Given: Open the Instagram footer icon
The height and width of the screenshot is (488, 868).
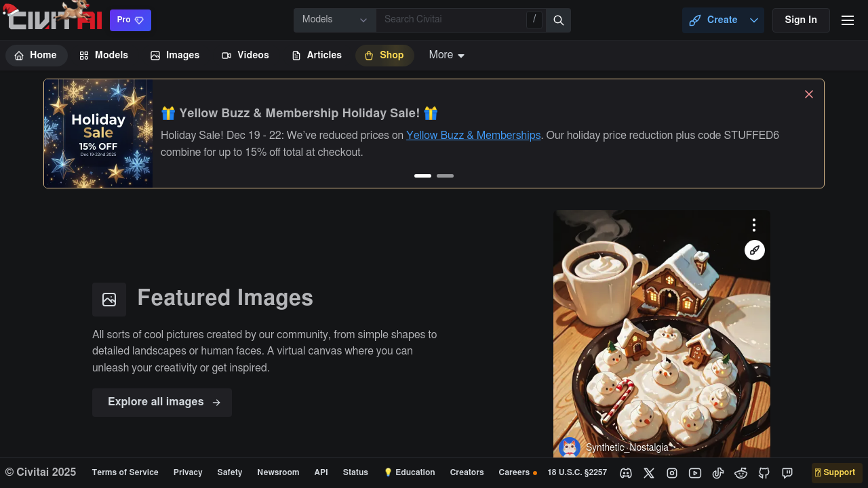Looking at the screenshot, I should [x=672, y=473].
